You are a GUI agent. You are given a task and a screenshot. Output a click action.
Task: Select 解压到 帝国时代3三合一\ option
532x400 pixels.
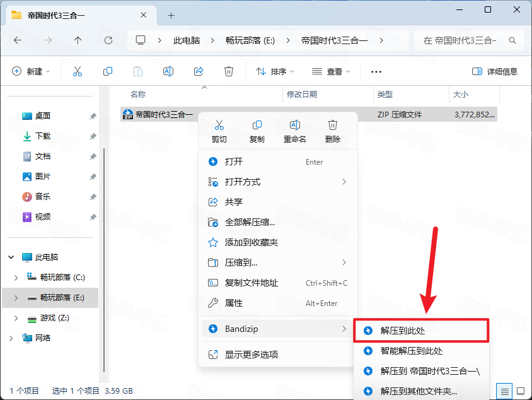(421, 371)
